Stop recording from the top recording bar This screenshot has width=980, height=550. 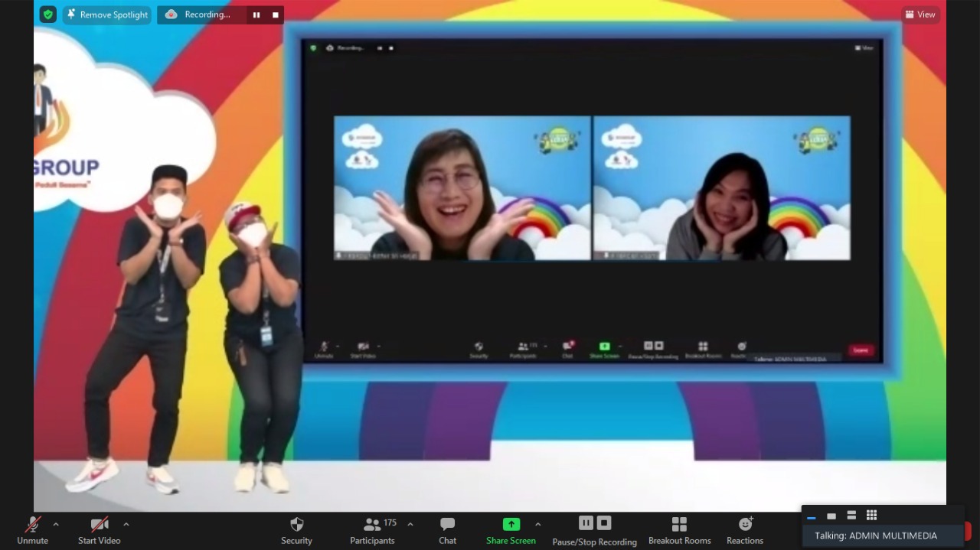coord(276,15)
